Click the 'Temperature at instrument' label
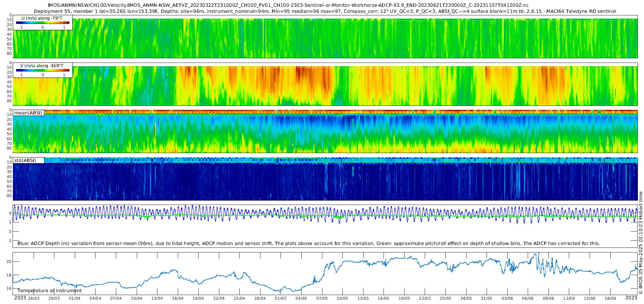This screenshot has height=304, width=644. pyautogui.click(x=49, y=290)
